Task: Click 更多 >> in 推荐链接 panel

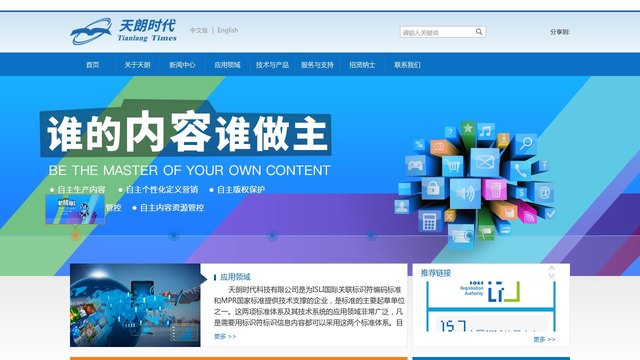Action: coord(544,339)
